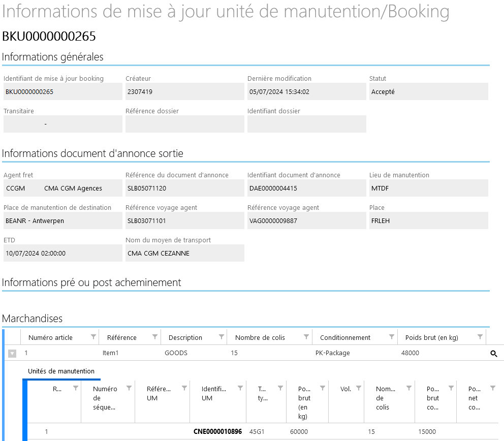Open filter for Poids brut (en kg) column

480,337
